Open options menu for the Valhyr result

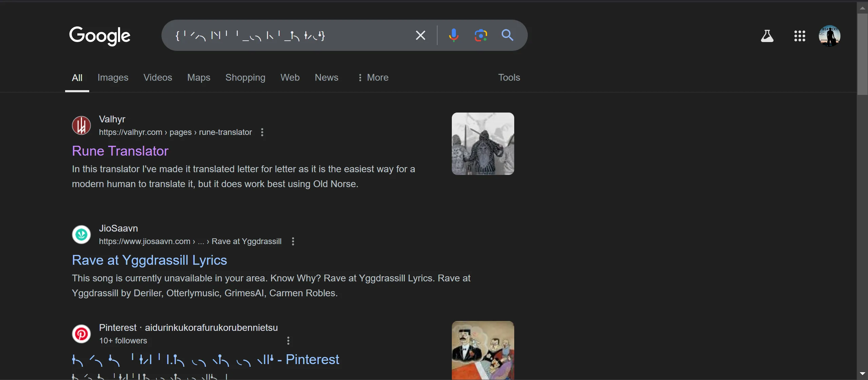[262, 132]
